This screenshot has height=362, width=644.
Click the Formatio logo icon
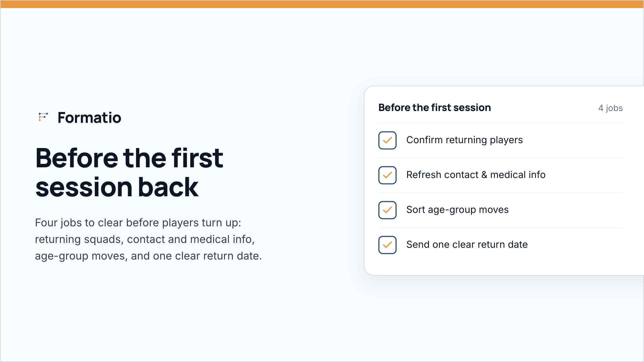[x=43, y=117]
